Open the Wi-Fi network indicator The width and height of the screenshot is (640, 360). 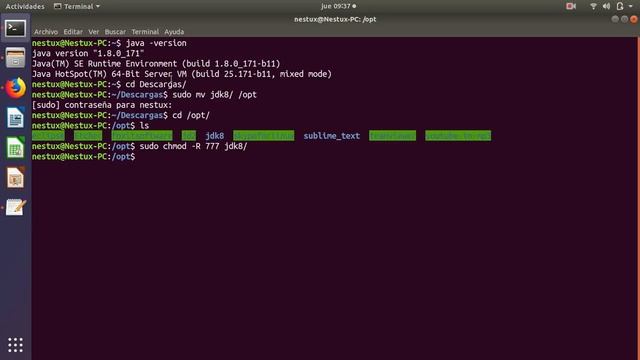tap(593, 6)
